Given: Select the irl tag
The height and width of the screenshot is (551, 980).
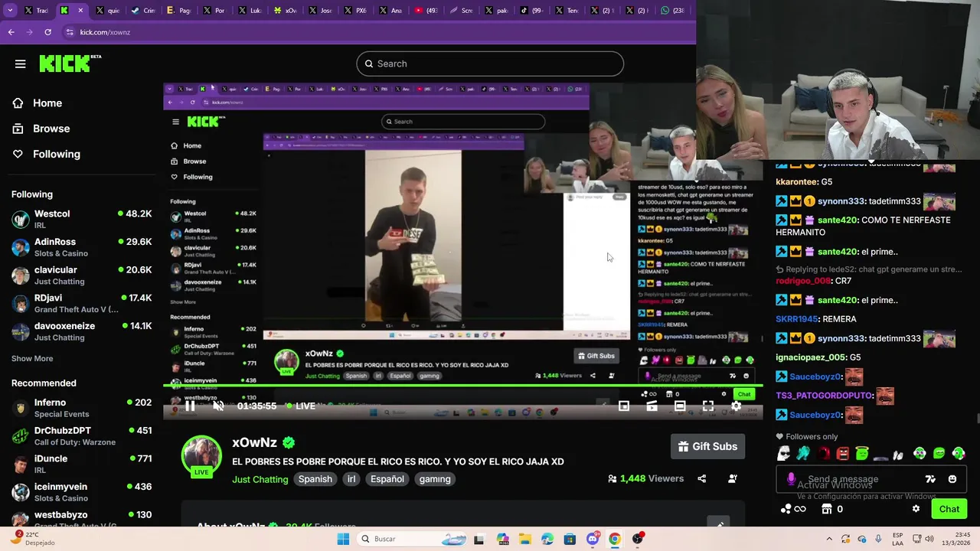Looking at the screenshot, I should pos(351,479).
